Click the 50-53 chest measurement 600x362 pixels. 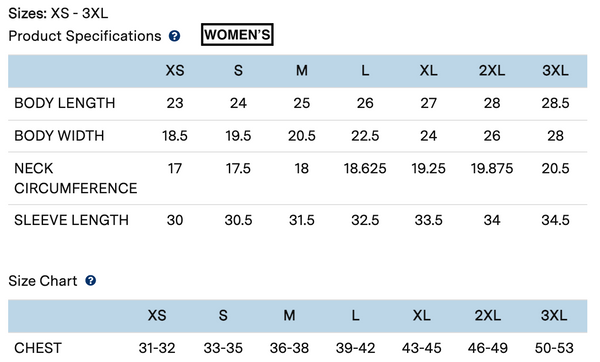pos(554,348)
